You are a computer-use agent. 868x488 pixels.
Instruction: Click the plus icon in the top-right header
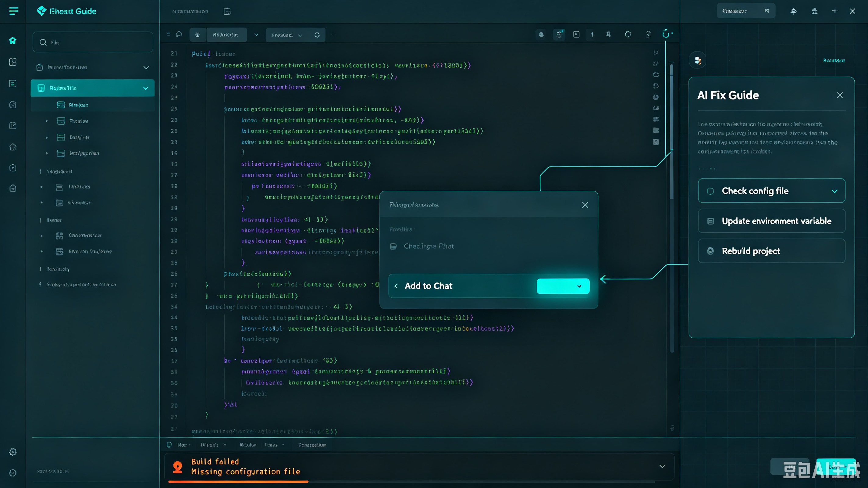835,11
